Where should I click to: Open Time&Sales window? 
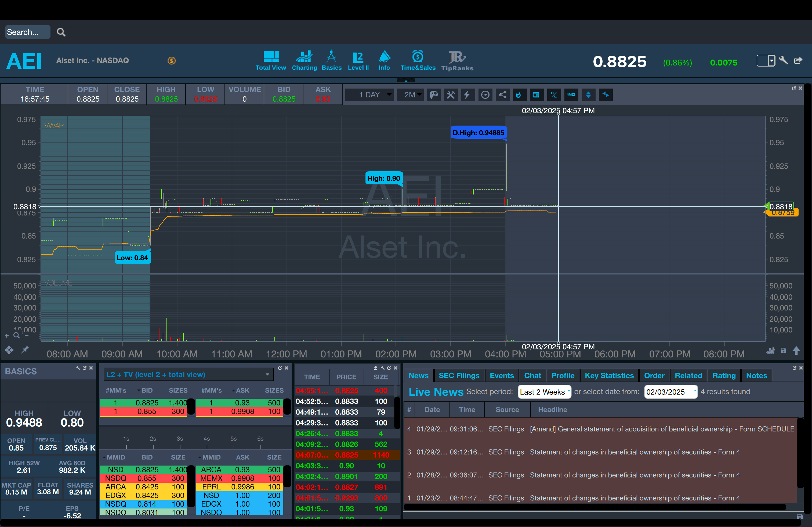point(418,61)
